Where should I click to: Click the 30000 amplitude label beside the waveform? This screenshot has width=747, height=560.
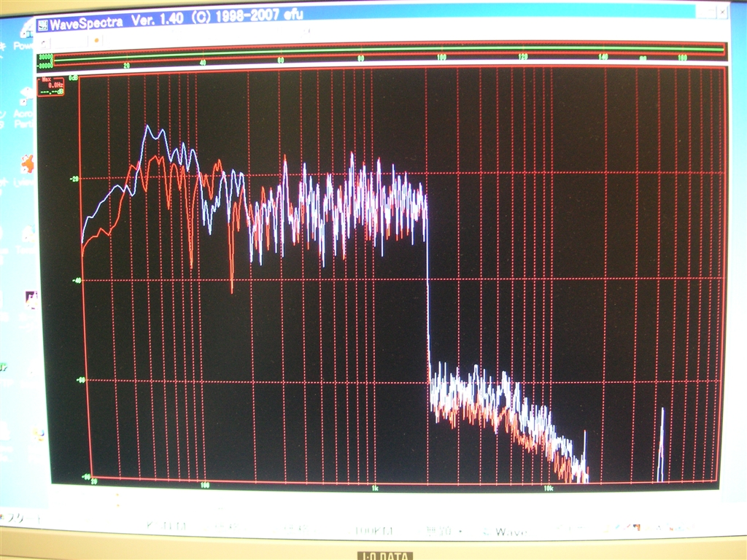click(45, 56)
